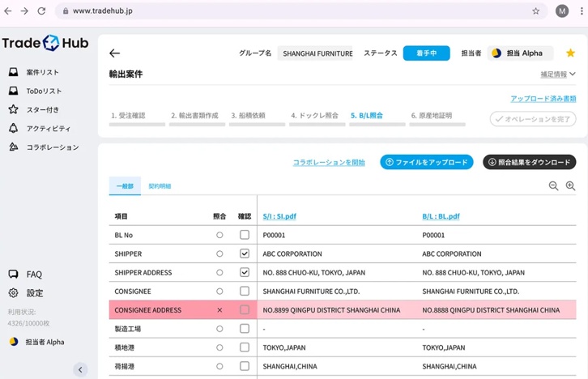Open the B/L : BL.pdf link

tap(441, 216)
